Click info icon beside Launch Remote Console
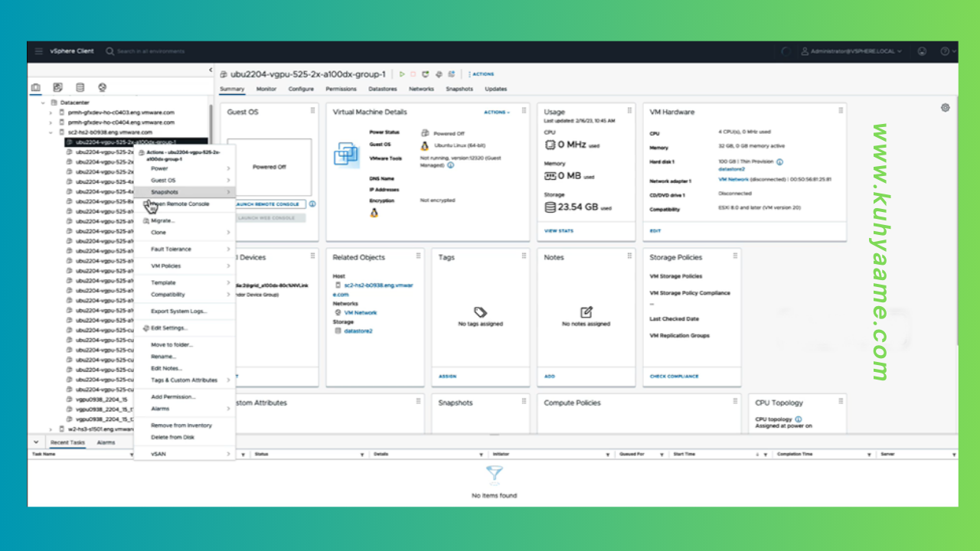 [312, 204]
